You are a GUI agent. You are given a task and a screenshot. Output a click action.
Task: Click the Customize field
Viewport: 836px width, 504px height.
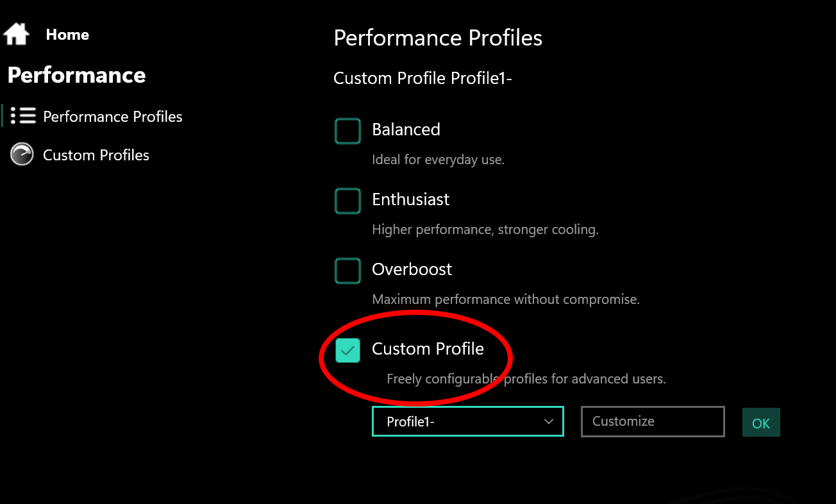coord(652,421)
